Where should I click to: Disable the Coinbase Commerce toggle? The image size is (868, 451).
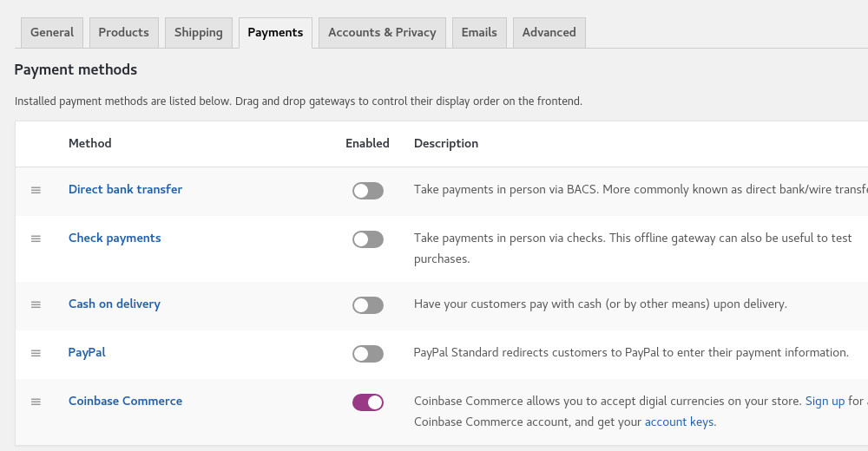pos(367,402)
